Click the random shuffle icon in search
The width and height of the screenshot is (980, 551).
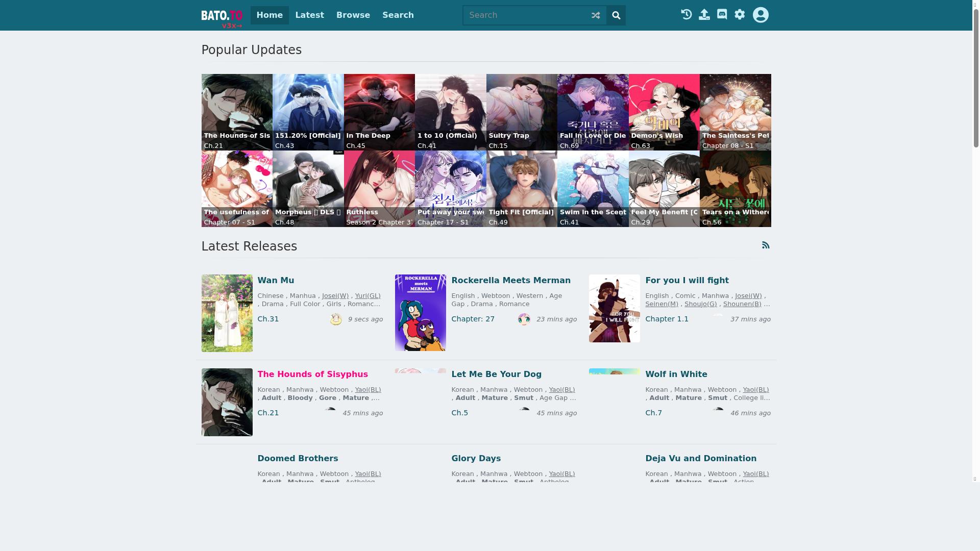coord(596,15)
